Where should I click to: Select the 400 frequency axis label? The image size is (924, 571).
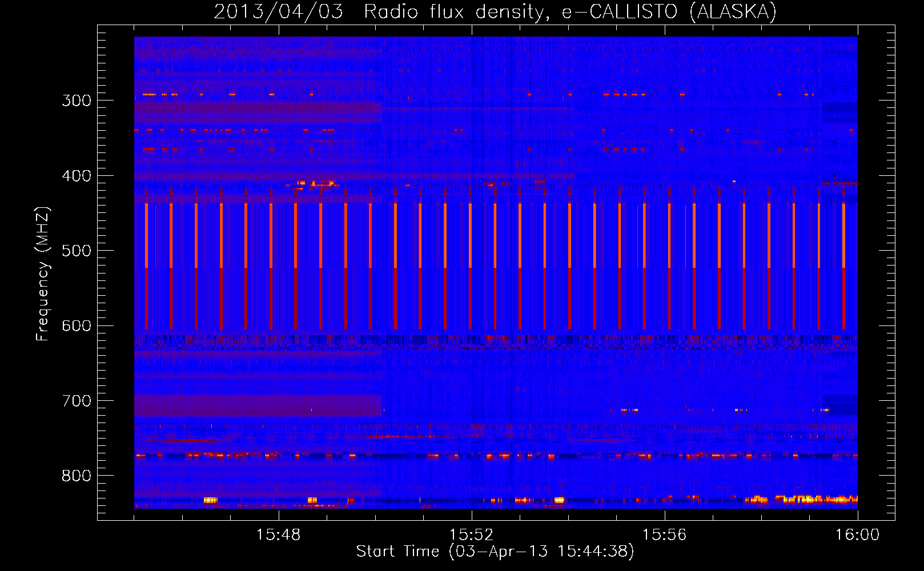click(x=77, y=176)
